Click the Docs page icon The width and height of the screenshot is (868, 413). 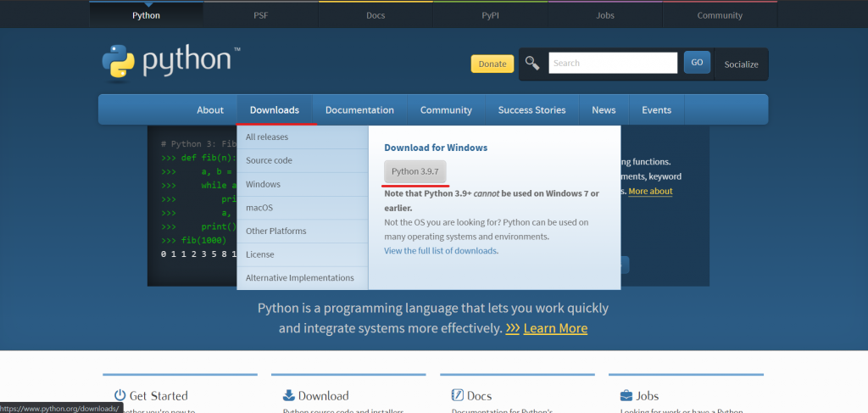[457, 395]
